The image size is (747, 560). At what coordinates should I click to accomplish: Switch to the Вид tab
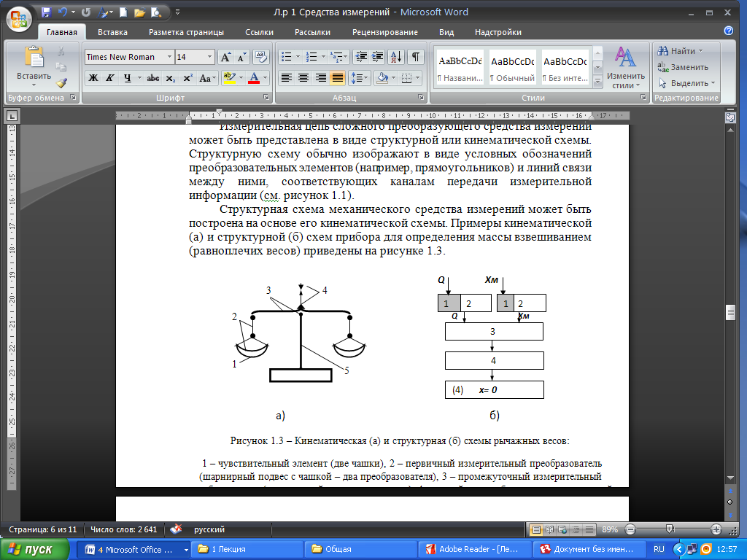click(x=446, y=32)
